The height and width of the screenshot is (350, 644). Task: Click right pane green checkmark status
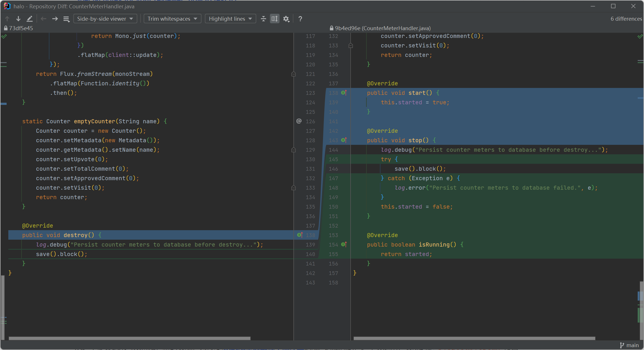(x=640, y=36)
